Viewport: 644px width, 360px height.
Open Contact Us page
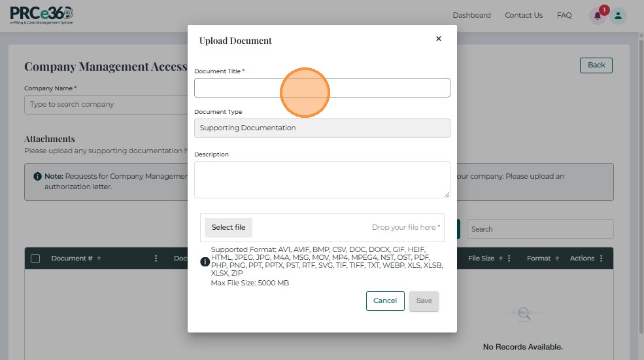[524, 15]
